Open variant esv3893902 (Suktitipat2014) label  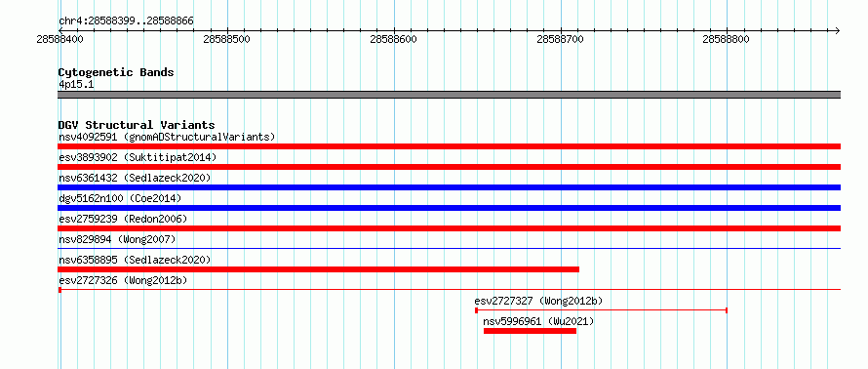[138, 157]
